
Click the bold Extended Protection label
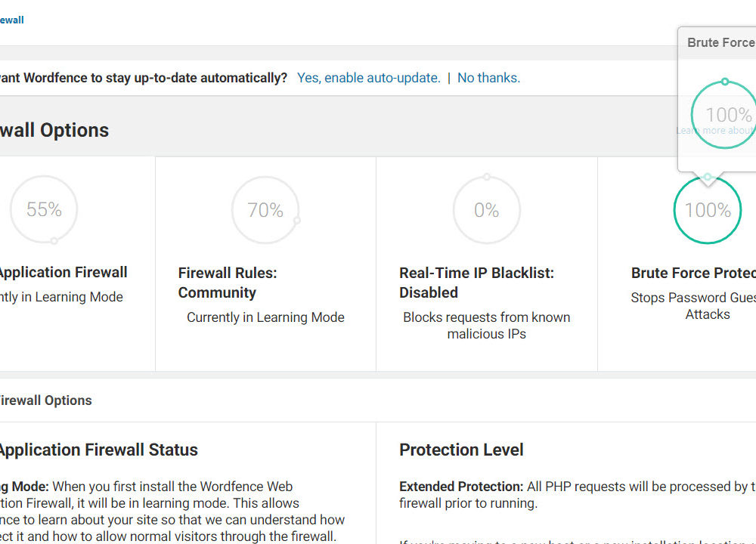tap(460, 487)
